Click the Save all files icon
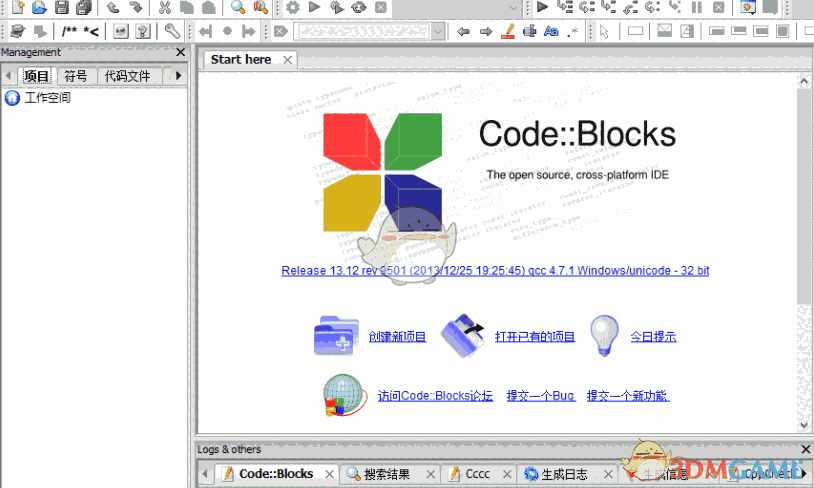The height and width of the screenshot is (488, 814). [x=84, y=7]
